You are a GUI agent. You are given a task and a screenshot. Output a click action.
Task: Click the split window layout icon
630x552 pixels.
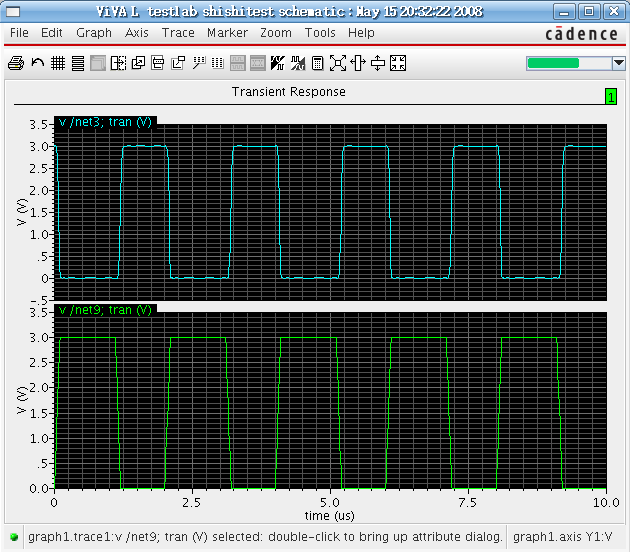pos(118,63)
